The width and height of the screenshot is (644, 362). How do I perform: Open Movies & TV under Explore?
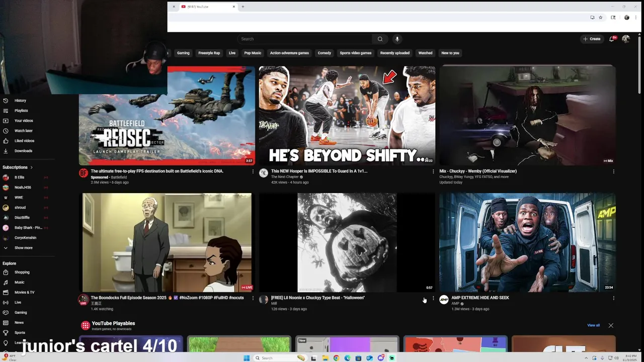(x=24, y=292)
